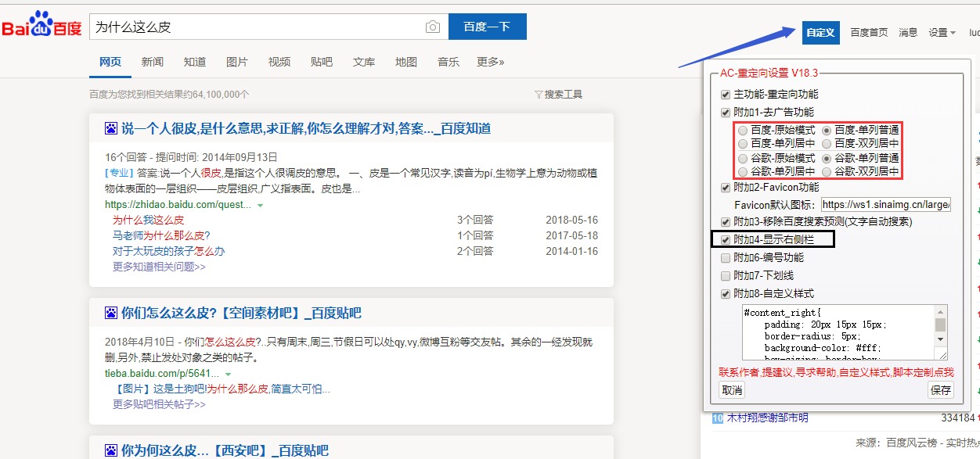Viewport: 980px width, 459px height.
Task: Focus Favicon默认图标 URL field
Action: coord(886,205)
